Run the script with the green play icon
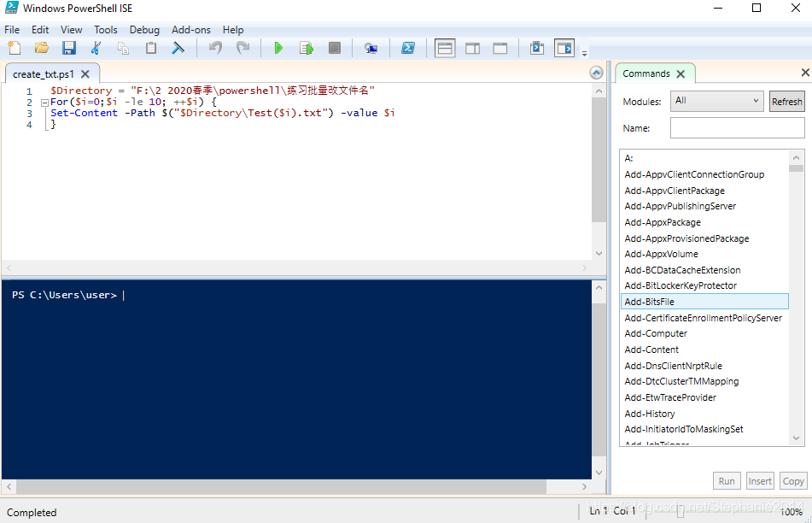The width and height of the screenshot is (812, 523). [278, 48]
